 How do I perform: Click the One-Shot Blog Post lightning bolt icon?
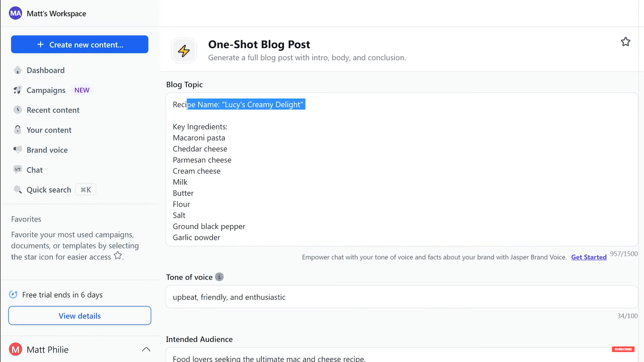184,51
